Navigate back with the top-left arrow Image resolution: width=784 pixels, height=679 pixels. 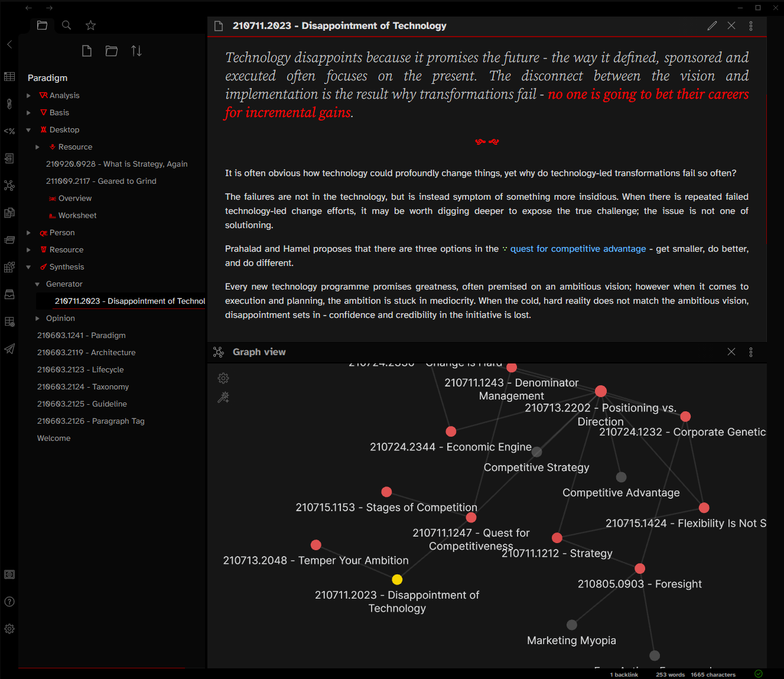29,8
